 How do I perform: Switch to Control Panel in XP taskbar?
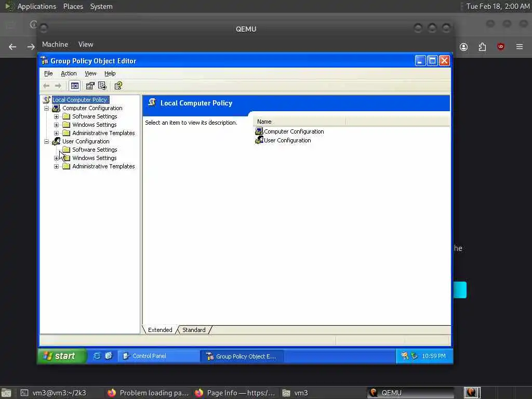pos(158,356)
